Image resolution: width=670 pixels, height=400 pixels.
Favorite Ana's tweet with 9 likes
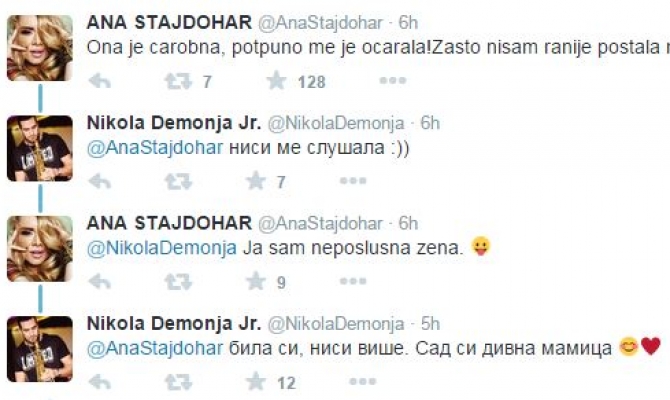257,282
